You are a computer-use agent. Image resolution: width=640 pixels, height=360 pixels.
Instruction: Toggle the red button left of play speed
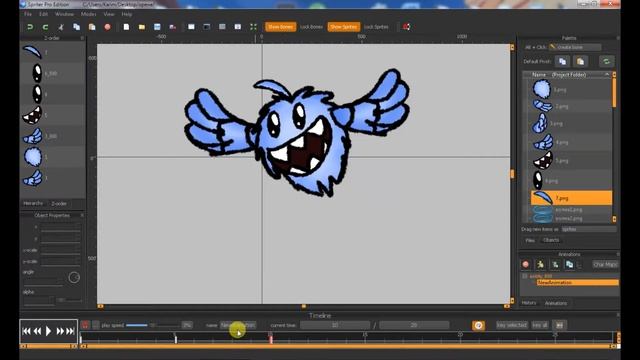85,325
